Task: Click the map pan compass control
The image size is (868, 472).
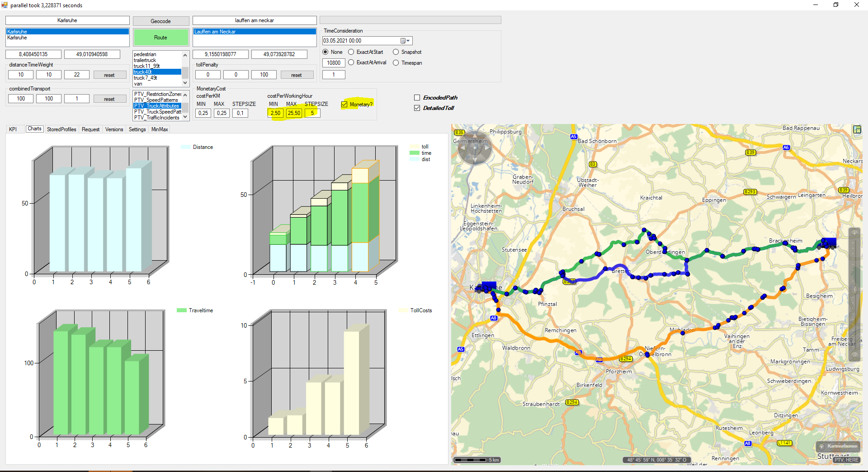Action: [x=475, y=148]
